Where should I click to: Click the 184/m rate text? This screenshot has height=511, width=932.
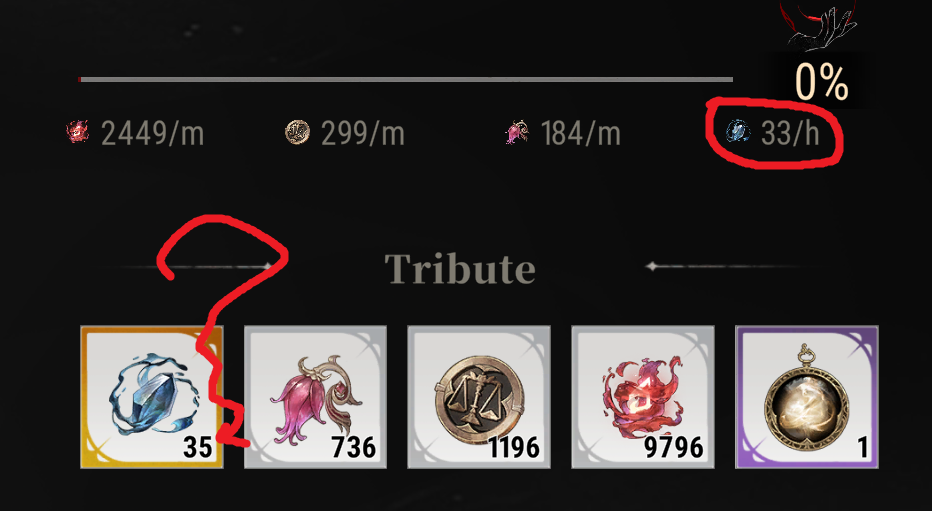pos(581,133)
